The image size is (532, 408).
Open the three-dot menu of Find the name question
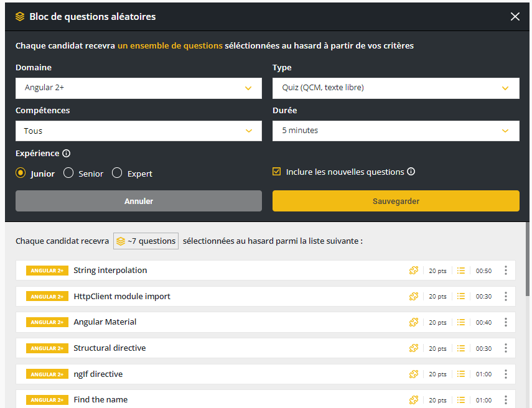coord(506,400)
